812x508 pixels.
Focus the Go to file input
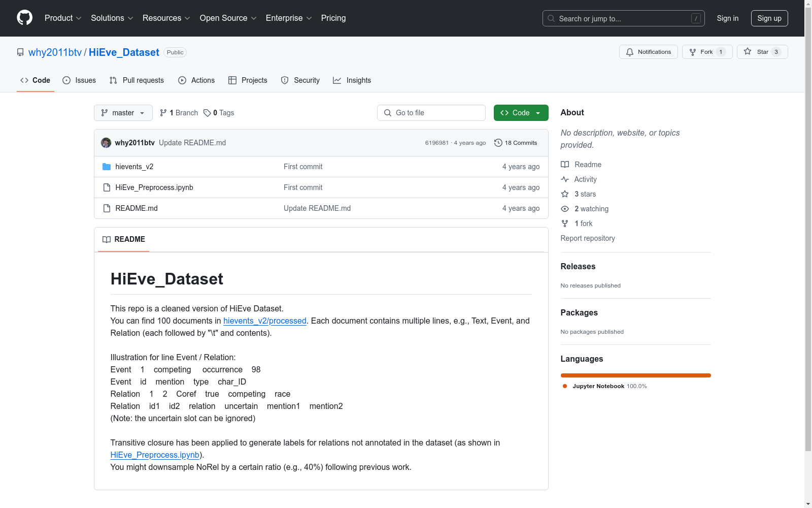coord(431,113)
